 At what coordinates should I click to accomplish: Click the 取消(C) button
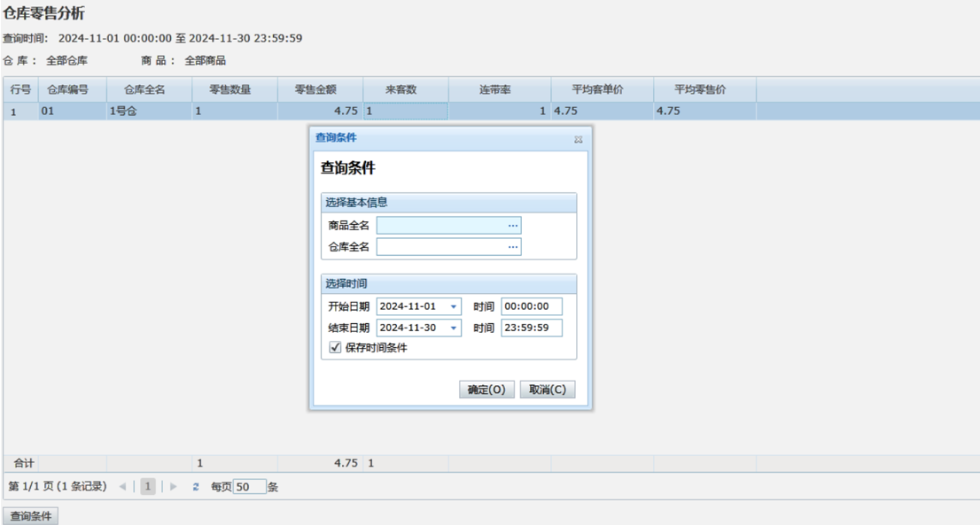click(547, 390)
